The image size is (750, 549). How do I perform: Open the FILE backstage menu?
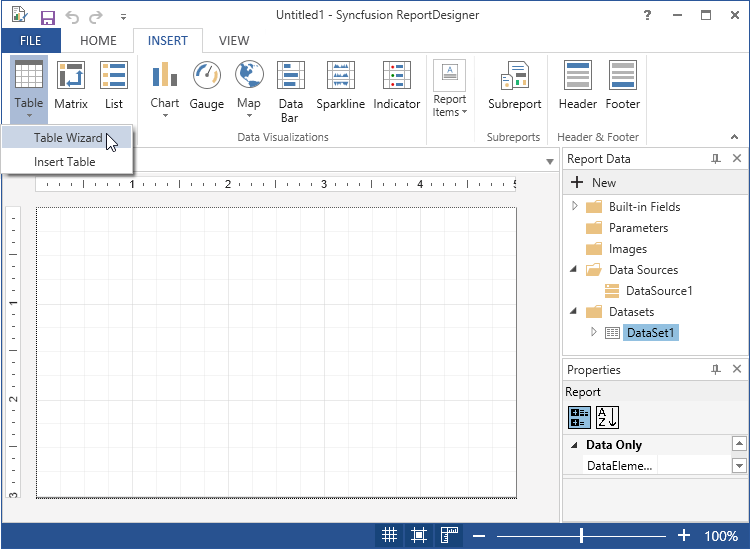tap(30, 41)
